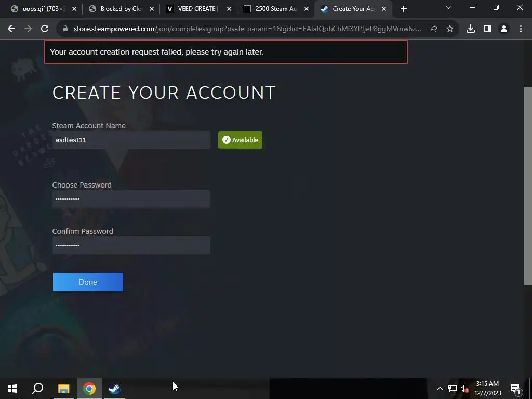
Task: Click the green Available indicator
Action: (x=240, y=140)
